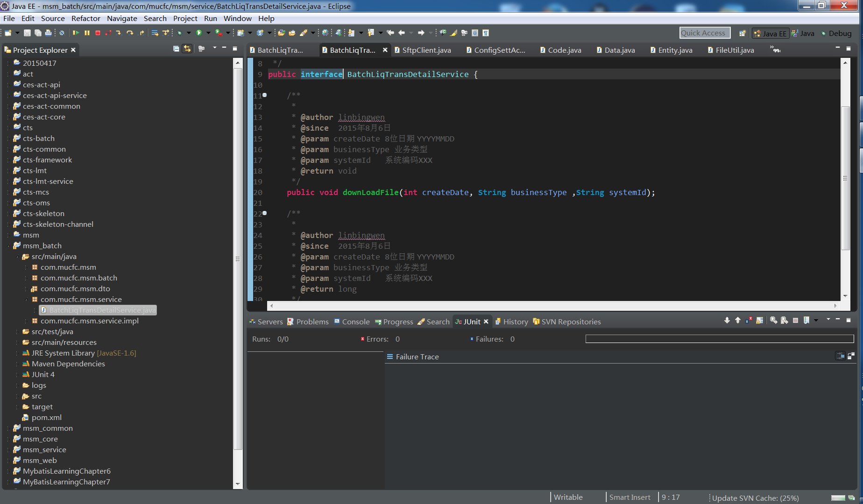Click JUnit Test Run History icon

806,320
